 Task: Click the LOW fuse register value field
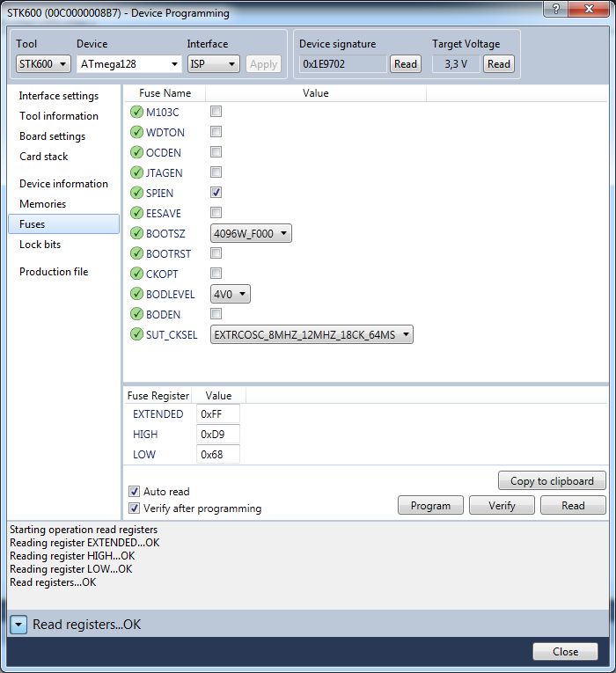point(218,454)
